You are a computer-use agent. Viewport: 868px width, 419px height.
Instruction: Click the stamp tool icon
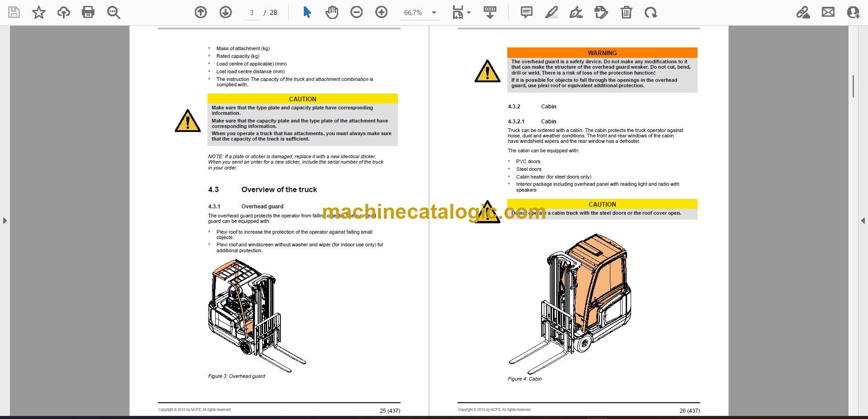click(601, 12)
